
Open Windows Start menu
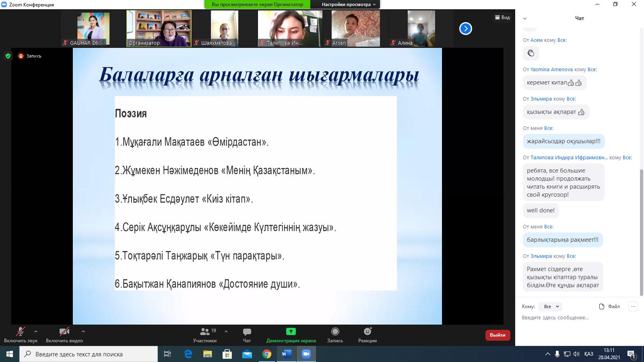click(x=10, y=354)
